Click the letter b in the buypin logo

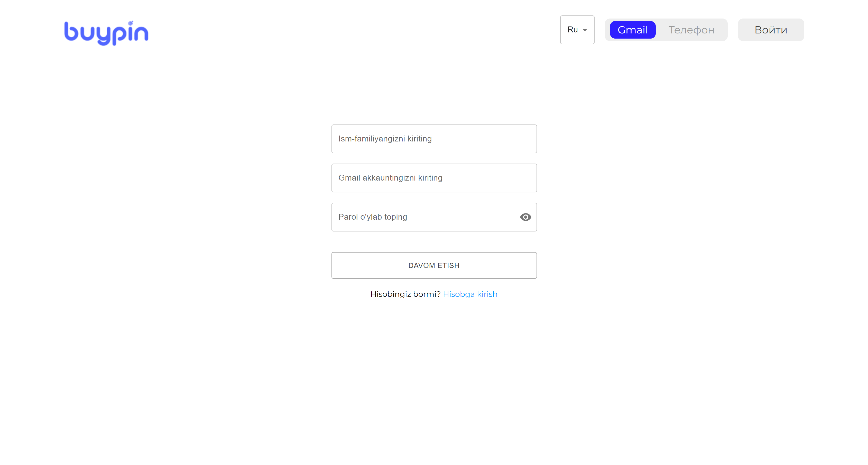[71, 31]
